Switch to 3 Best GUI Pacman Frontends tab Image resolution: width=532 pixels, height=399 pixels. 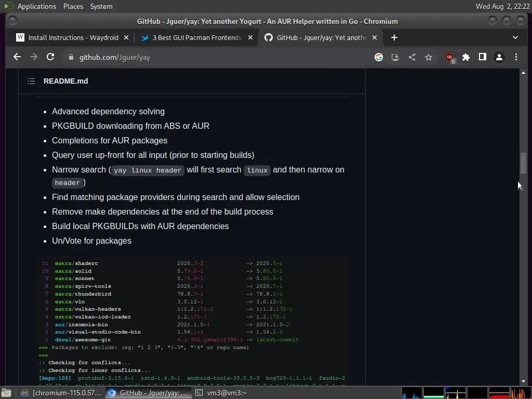coord(197,37)
